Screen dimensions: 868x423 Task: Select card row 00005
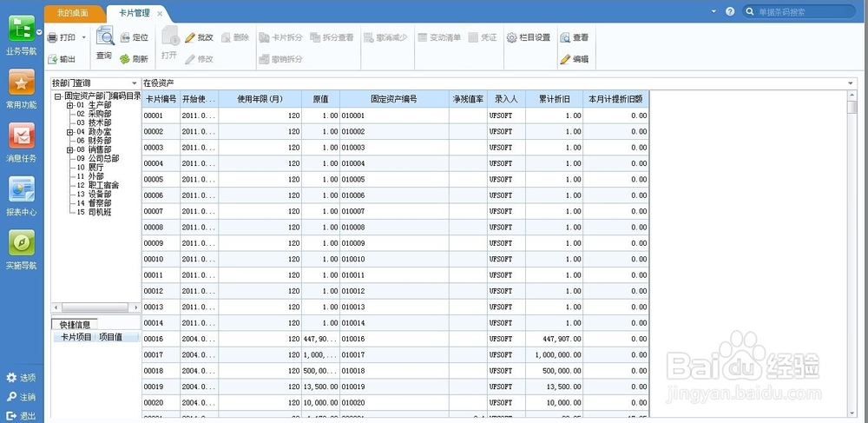[x=395, y=180]
